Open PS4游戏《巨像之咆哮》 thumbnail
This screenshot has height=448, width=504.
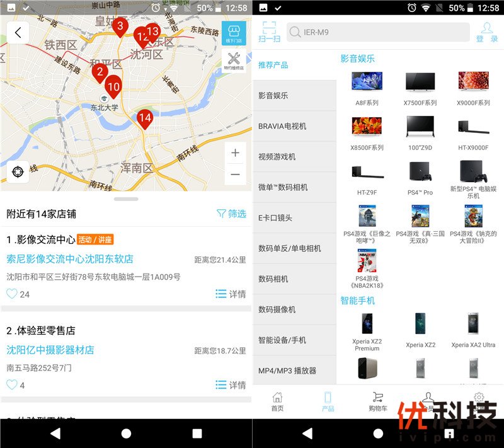coord(367,216)
